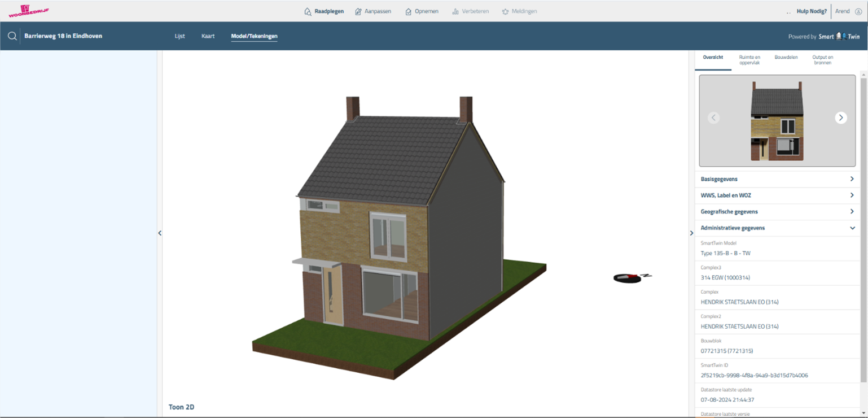Open the Bouwdelen tab
The image size is (868, 418).
[786, 58]
